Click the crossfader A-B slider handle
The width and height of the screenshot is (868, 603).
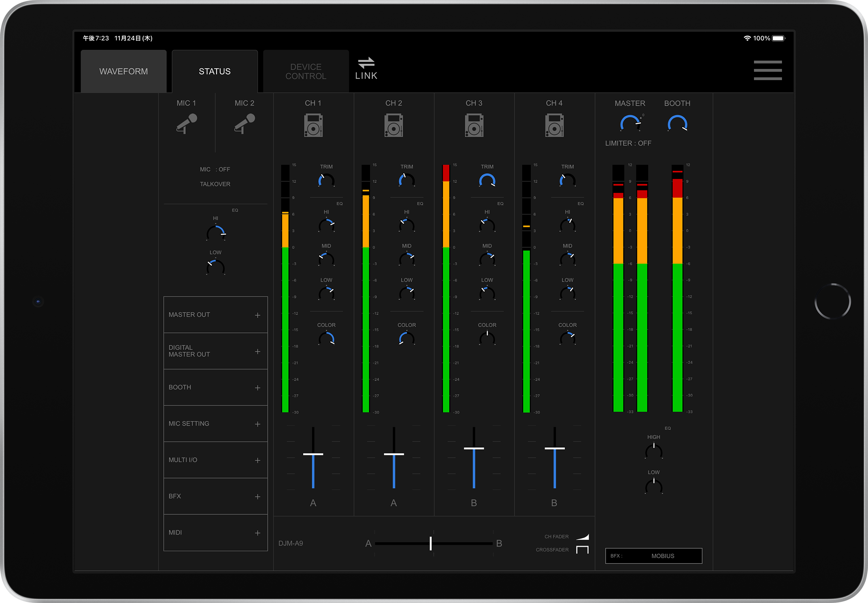click(x=430, y=543)
